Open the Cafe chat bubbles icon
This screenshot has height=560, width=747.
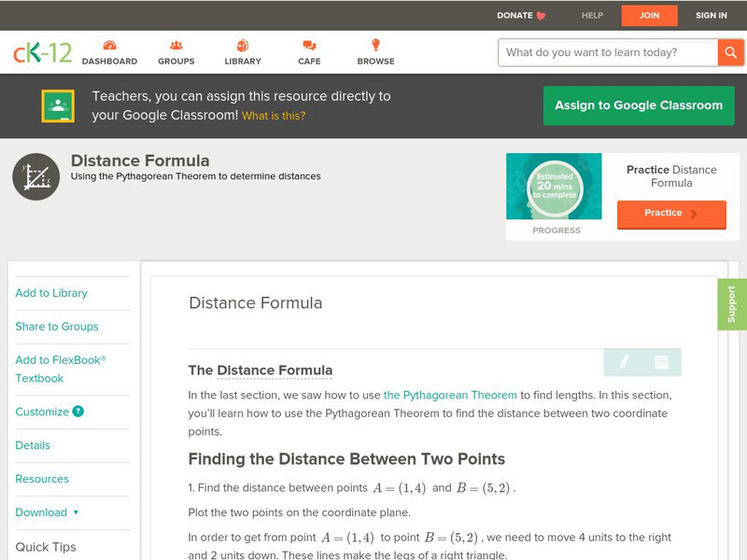(309, 45)
